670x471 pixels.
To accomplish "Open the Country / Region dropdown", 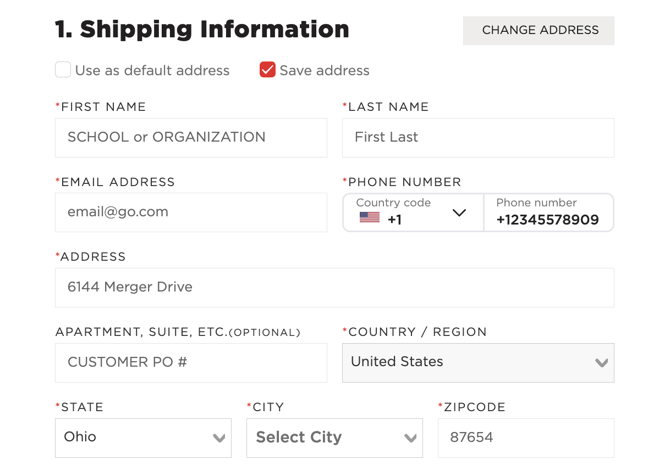I will tap(478, 363).
